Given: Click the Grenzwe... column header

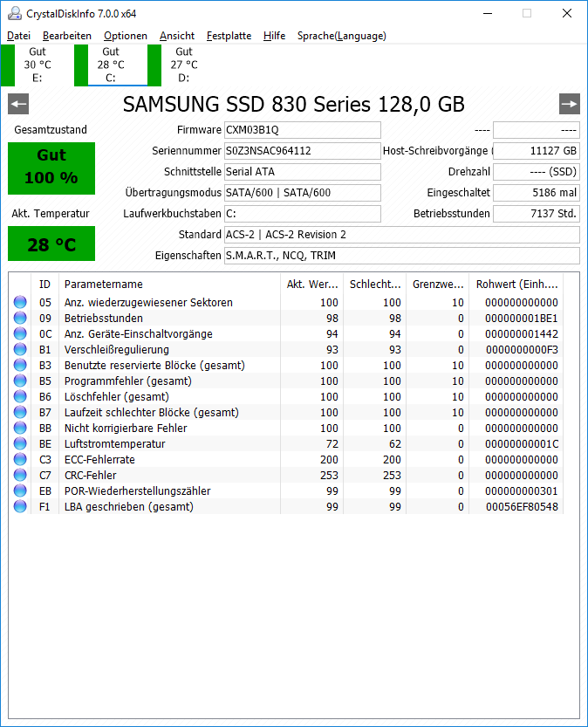Looking at the screenshot, I should coord(438,285).
